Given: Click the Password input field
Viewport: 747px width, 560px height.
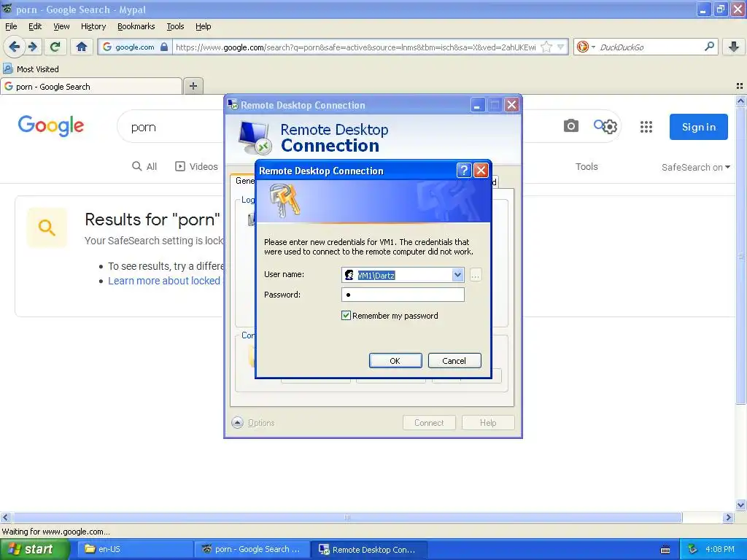Looking at the screenshot, I should point(403,295).
